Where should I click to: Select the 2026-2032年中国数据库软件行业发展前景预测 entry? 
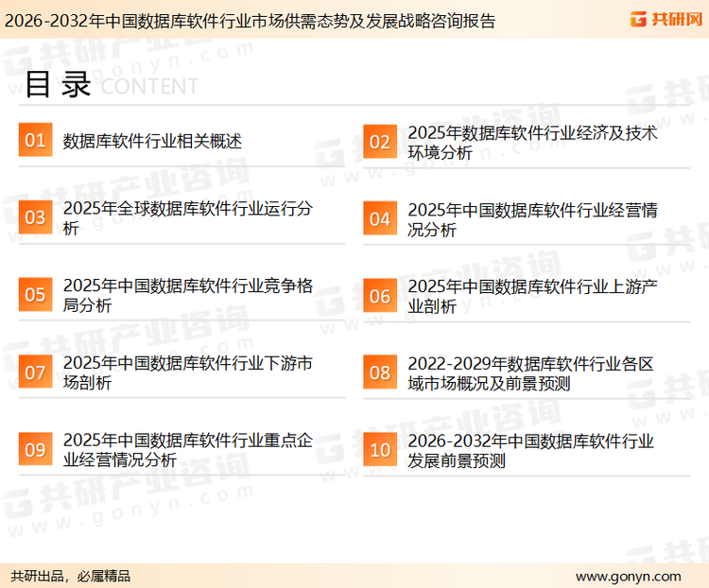point(530,451)
